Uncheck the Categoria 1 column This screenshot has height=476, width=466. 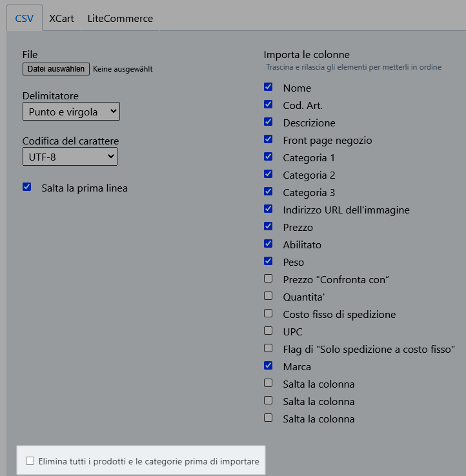pyautogui.click(x=268, y=157)
